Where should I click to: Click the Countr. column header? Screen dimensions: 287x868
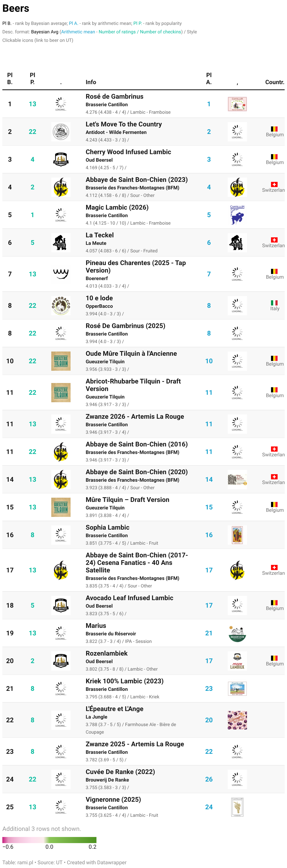click(275, 82)
